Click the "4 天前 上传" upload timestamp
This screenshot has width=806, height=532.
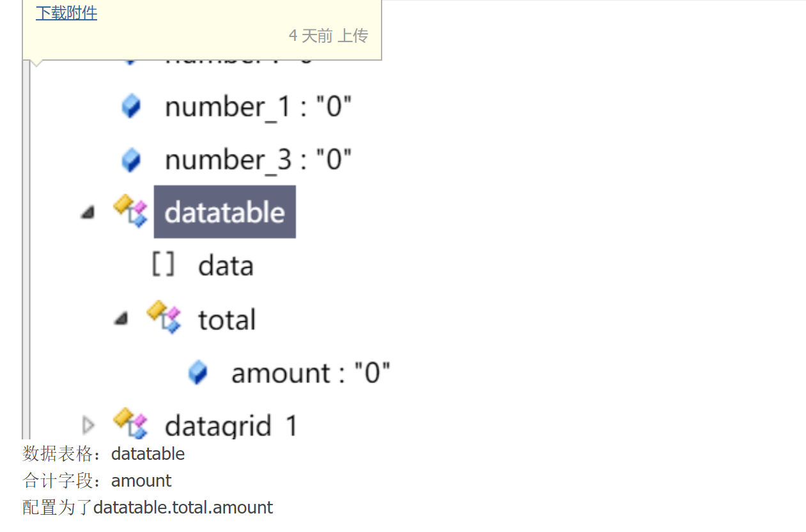click(329, 36)
